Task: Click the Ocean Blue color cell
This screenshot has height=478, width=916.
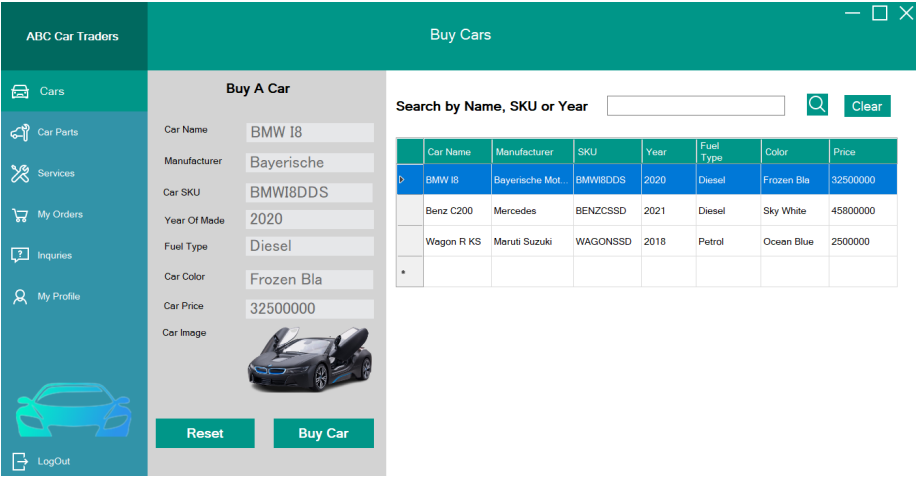Action: pos(794,241)
